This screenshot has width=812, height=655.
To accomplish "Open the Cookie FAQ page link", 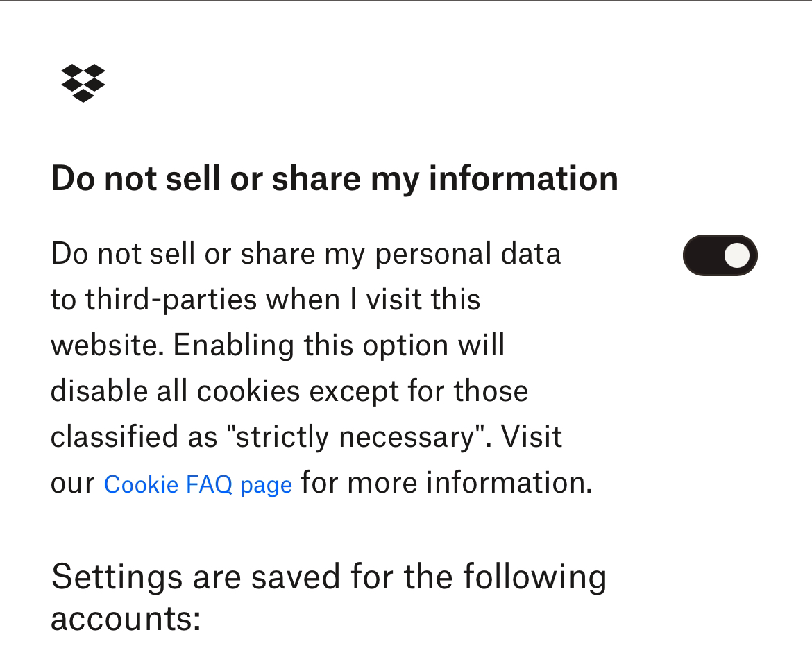I will point(198,484).
